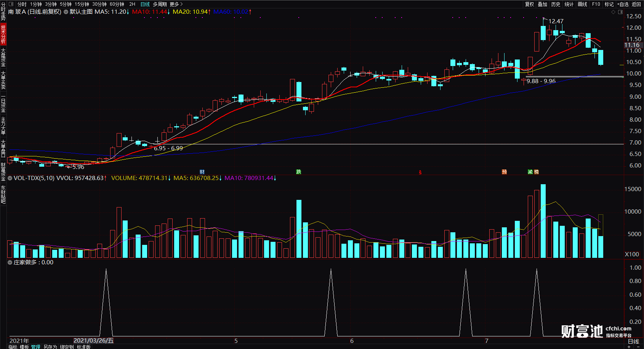Open 东财贴吧 sidebar tab

pos(3,195)
